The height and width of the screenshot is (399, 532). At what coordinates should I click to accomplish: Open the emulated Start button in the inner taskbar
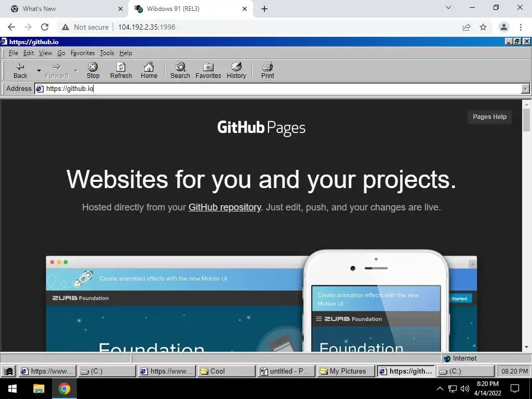coord(8,371)
